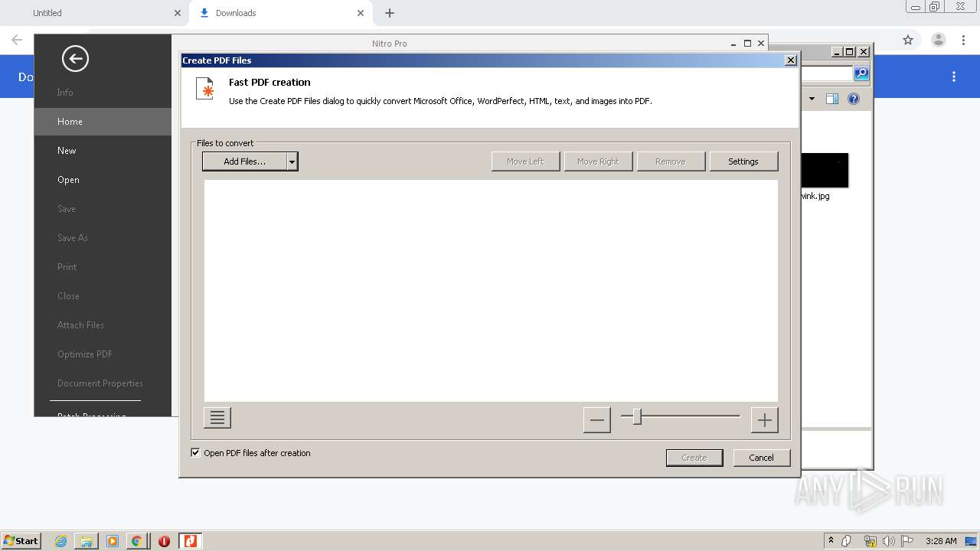This screenshot has width=980, height=551.
Task: Click the Add Files button
Action: pyautogui.click(x=245, y=161)
